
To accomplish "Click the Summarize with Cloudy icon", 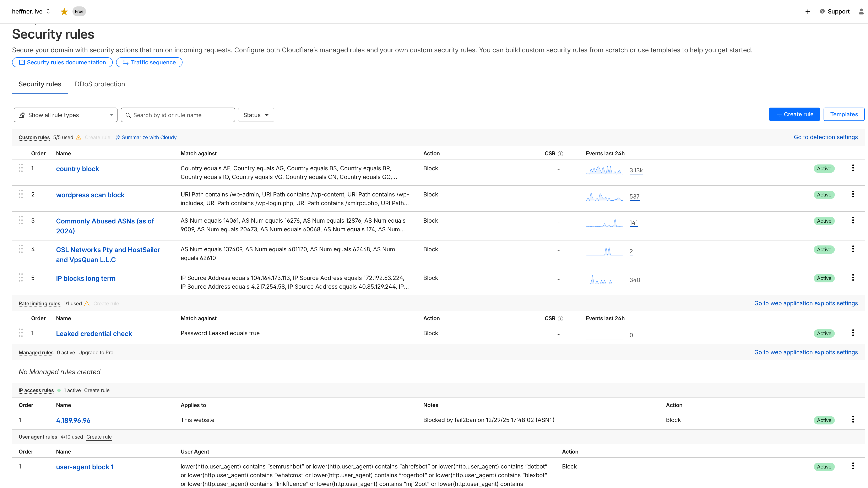I will point(118,137).
